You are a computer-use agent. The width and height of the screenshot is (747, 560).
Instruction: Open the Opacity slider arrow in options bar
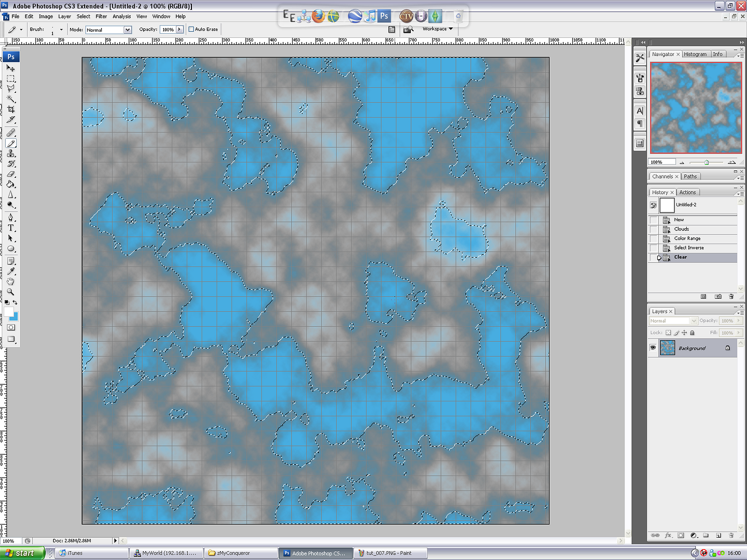179,30
